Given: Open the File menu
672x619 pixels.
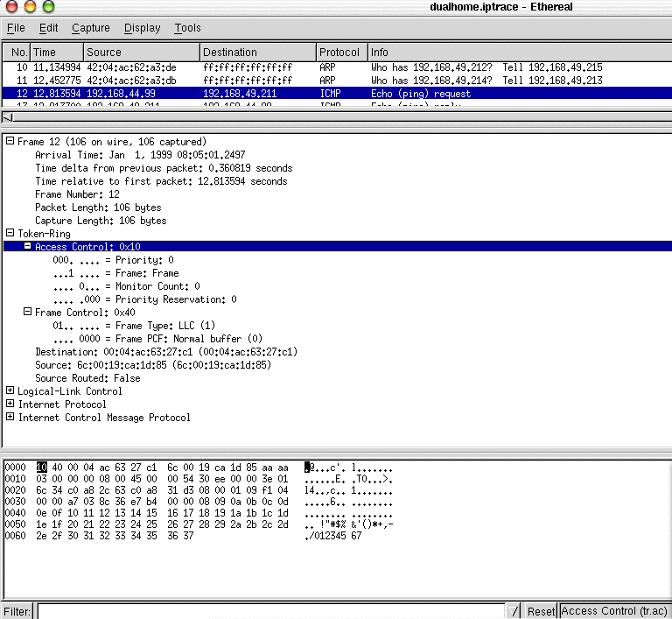Looking at the screenshot, I should tap(16, 28).
